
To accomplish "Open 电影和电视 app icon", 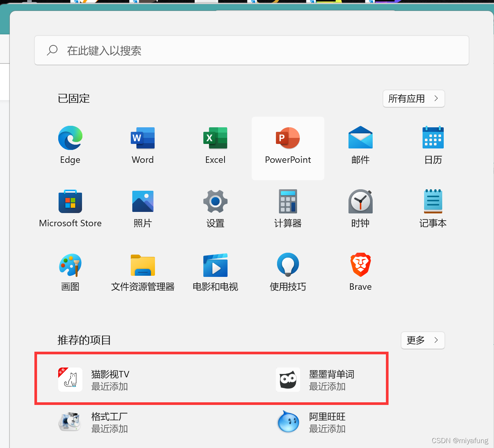I will (215, 265).
